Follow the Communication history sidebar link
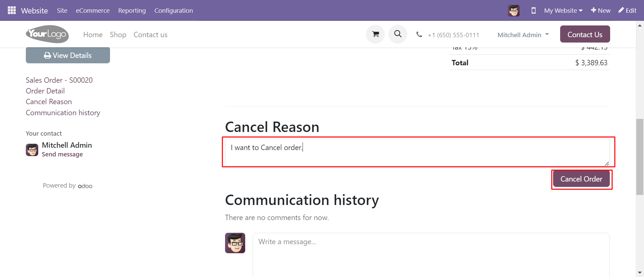The image size is (644, 277). click(63, 113)
